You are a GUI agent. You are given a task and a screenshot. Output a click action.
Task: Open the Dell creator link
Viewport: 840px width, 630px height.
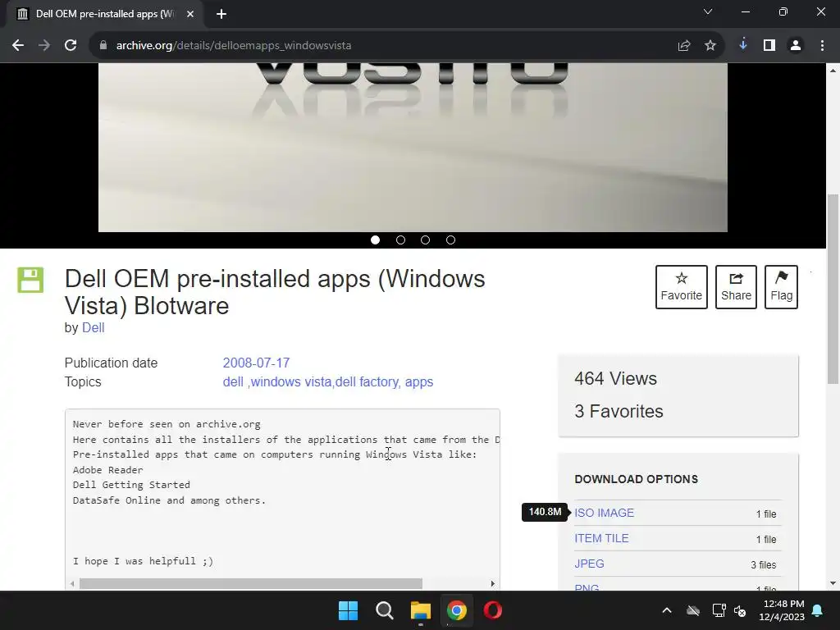[x=94, y=328]
